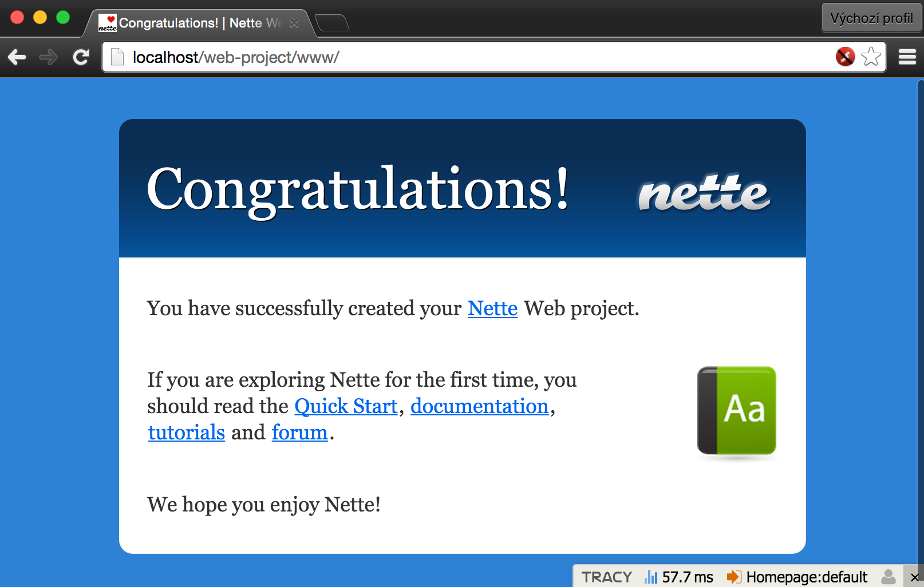Click the yellow macOS minimize button
Viewport: 924px width, 587px height.
40,17
